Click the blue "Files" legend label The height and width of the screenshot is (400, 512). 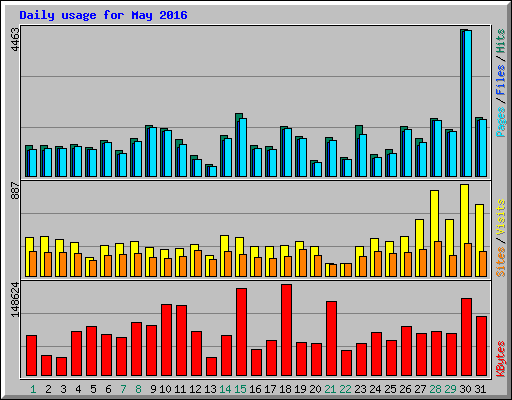coord(501,79)
